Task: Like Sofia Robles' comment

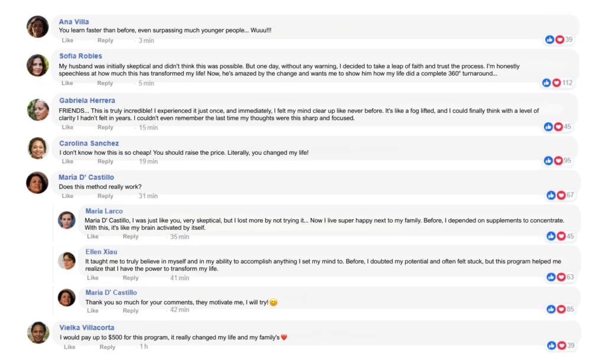Action: click(67, 83)
